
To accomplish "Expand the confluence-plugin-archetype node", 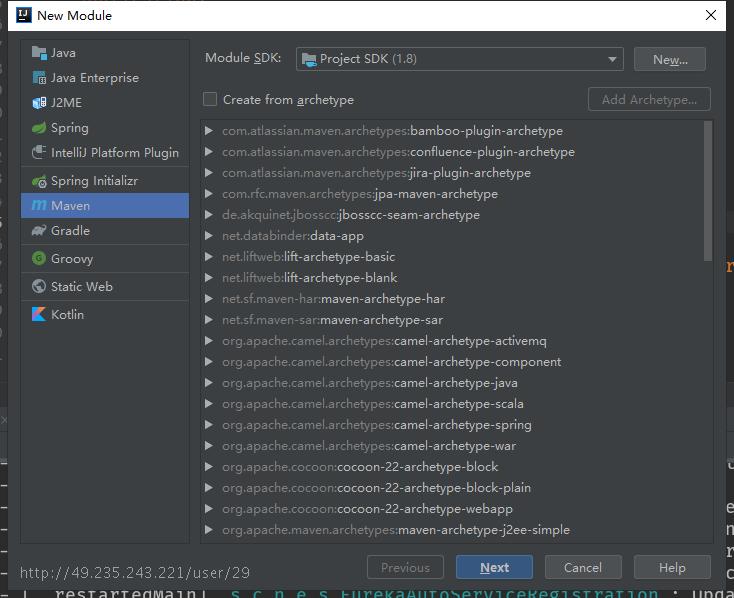I will 209,152.
